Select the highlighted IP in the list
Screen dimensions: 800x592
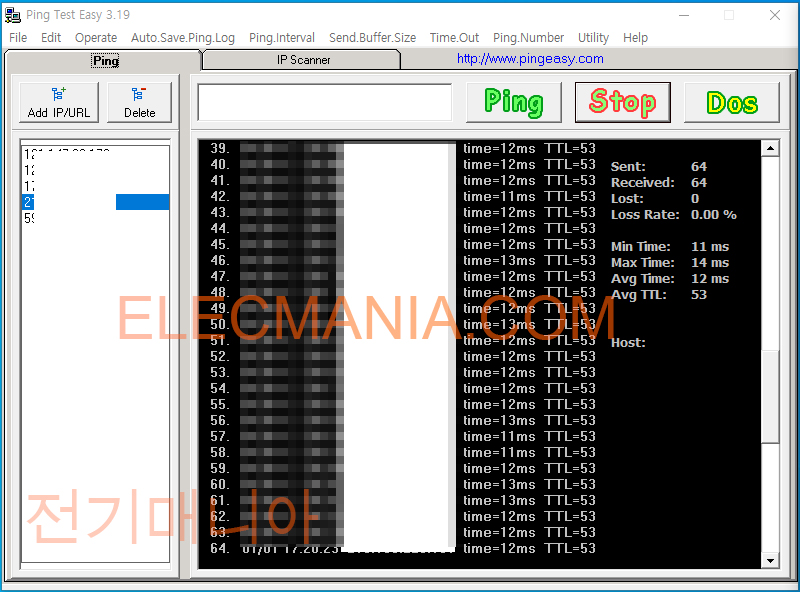tap(95, 201)
